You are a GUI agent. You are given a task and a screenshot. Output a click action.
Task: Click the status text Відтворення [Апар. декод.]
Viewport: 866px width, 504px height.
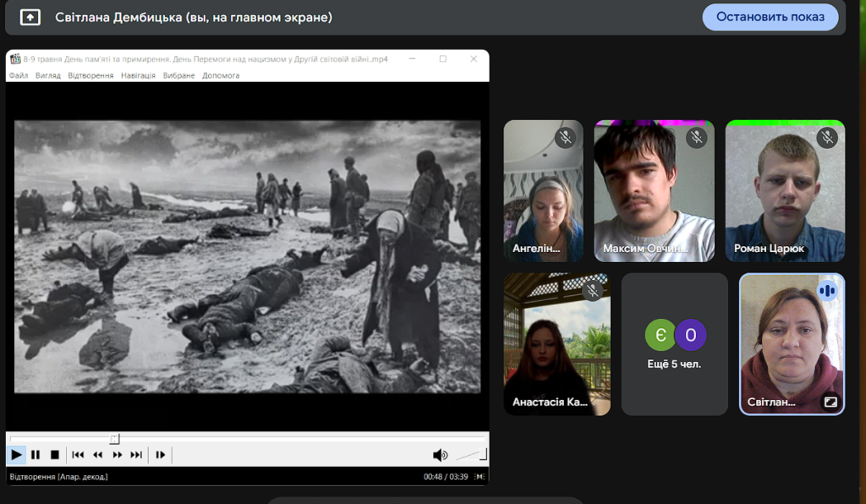coord(58,476)
